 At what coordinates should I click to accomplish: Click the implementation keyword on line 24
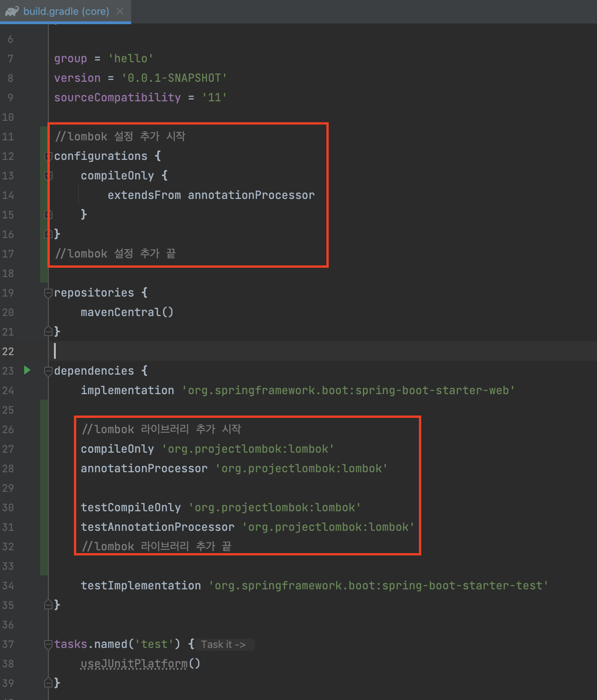pyautogui.click(x=127, y=390)
